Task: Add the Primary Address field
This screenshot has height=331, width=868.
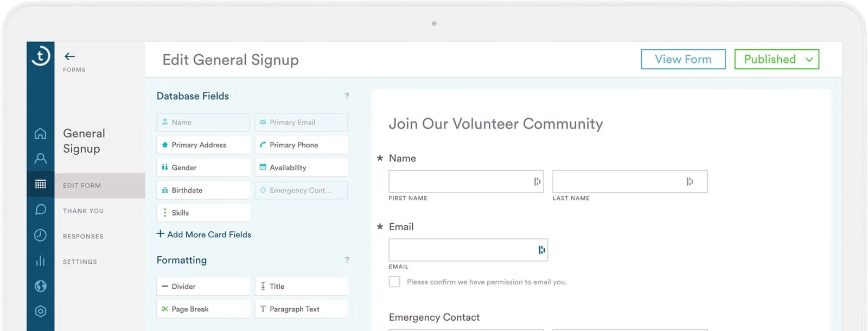Action: click(203, 145)
